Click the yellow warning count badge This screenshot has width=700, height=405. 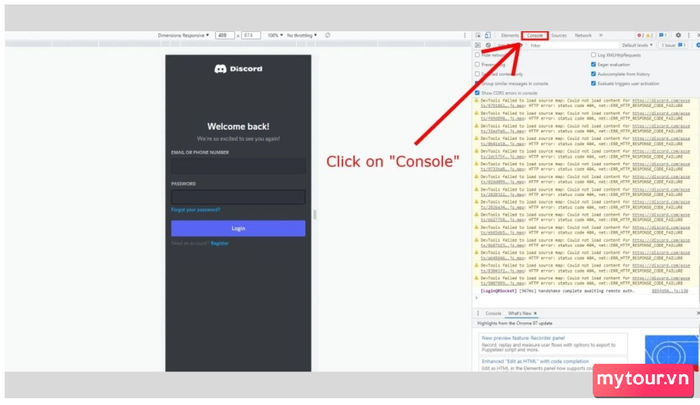point(650,35)
